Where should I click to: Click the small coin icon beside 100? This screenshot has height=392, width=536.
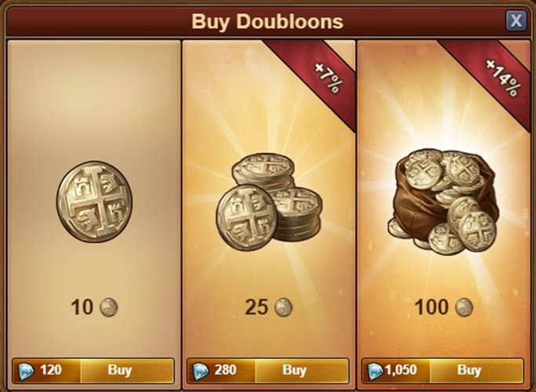(x=465, y=307)
